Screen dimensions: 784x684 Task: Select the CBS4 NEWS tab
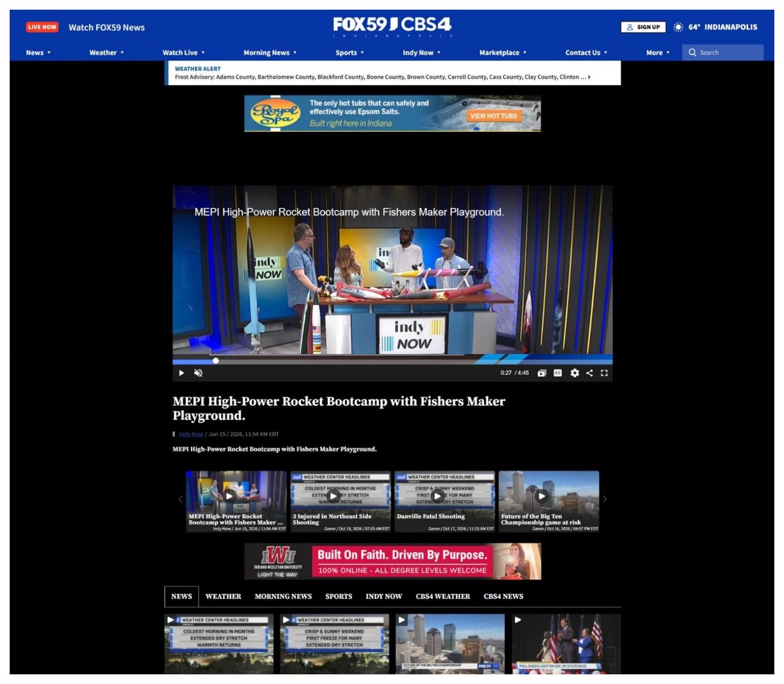pyautogui.click(x=503, y=596)
